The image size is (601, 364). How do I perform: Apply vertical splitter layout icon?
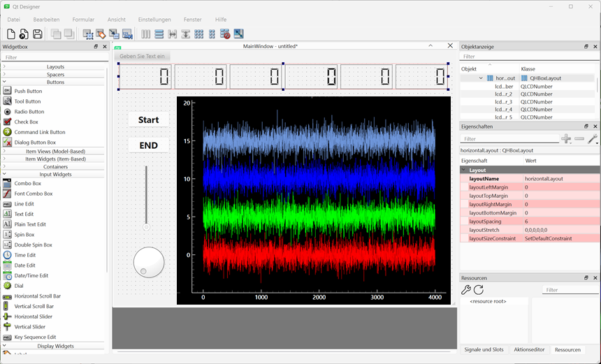[x=185, y=34]
